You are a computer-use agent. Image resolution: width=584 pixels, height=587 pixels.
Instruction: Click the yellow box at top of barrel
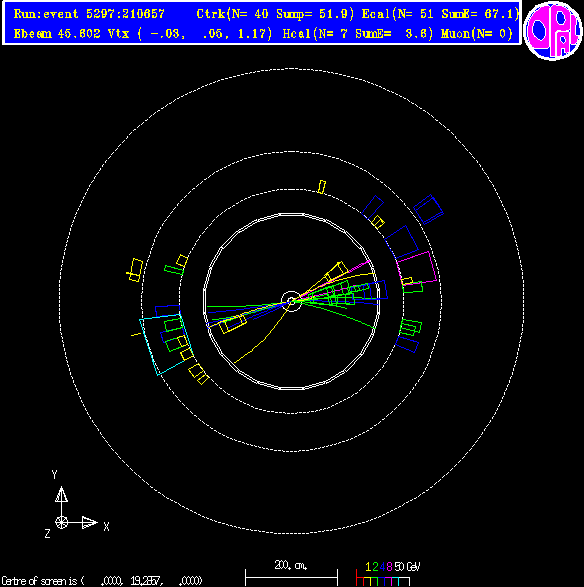pos(322,187)
